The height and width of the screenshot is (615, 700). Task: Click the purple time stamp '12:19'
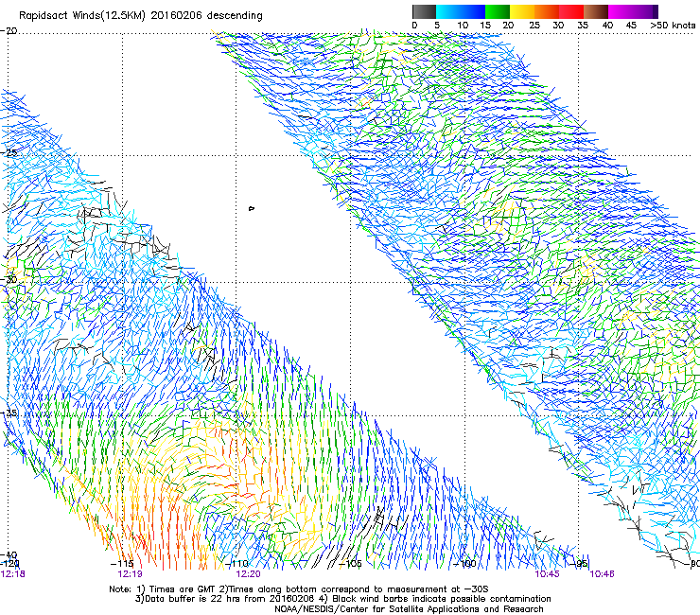tap(130, 574)
